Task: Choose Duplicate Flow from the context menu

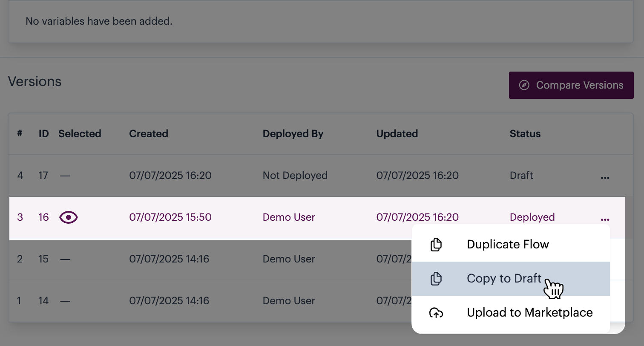Action: point(508,245)
